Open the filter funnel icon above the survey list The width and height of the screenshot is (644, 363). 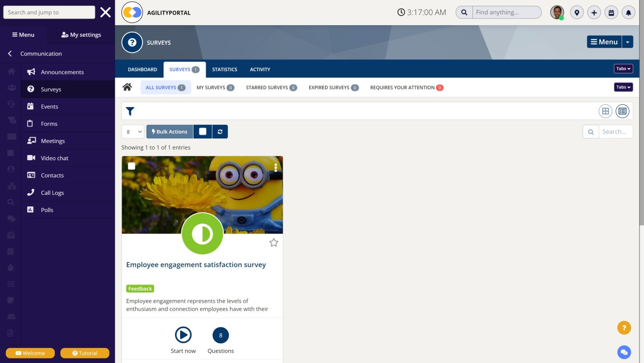pos(130,111)
